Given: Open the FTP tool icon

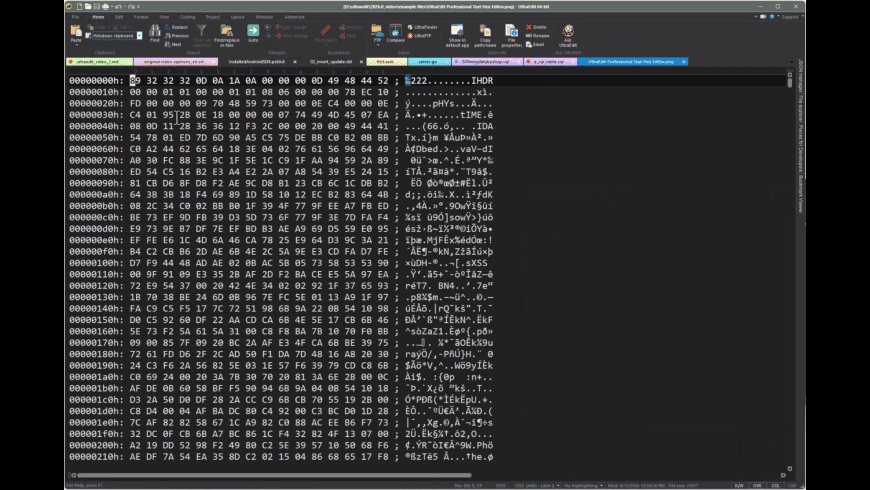Looking at the screenshot, I should [377, 31].
